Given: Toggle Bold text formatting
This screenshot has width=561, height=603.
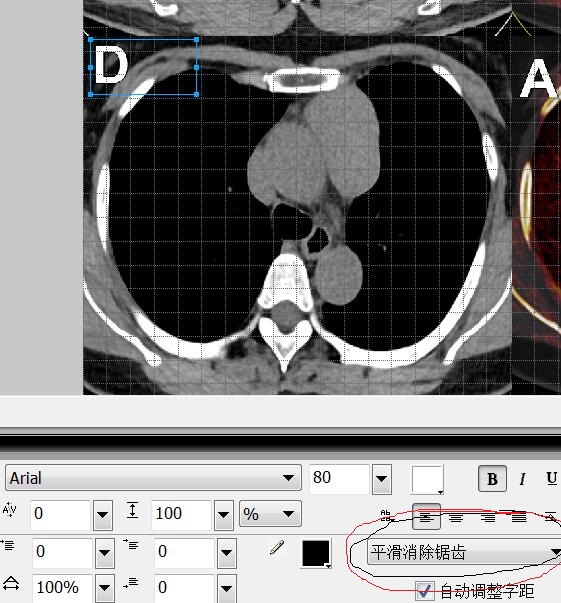Looking at the screenshot, I should point(492,479).
